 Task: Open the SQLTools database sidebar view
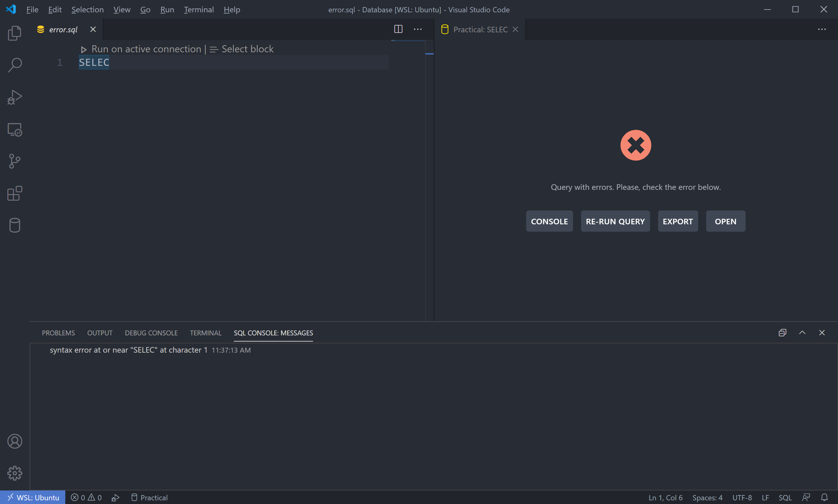(14, 225)
